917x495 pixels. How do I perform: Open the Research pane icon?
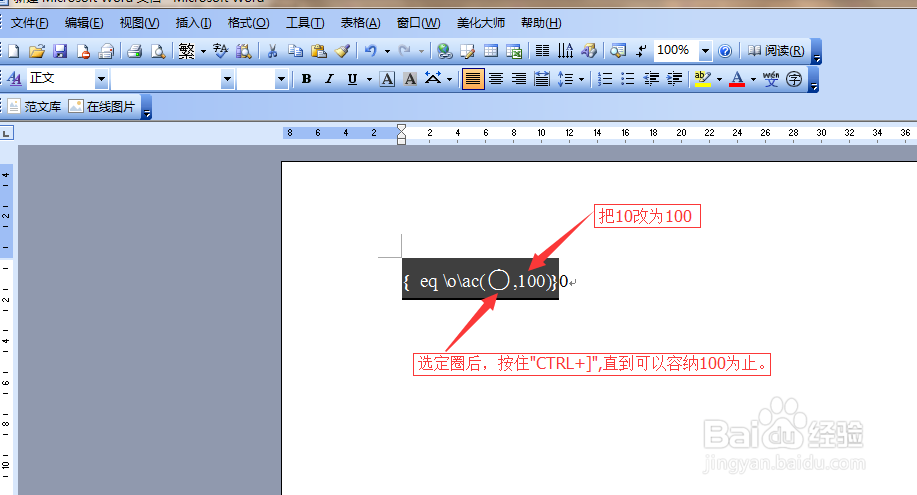point(244,51)
